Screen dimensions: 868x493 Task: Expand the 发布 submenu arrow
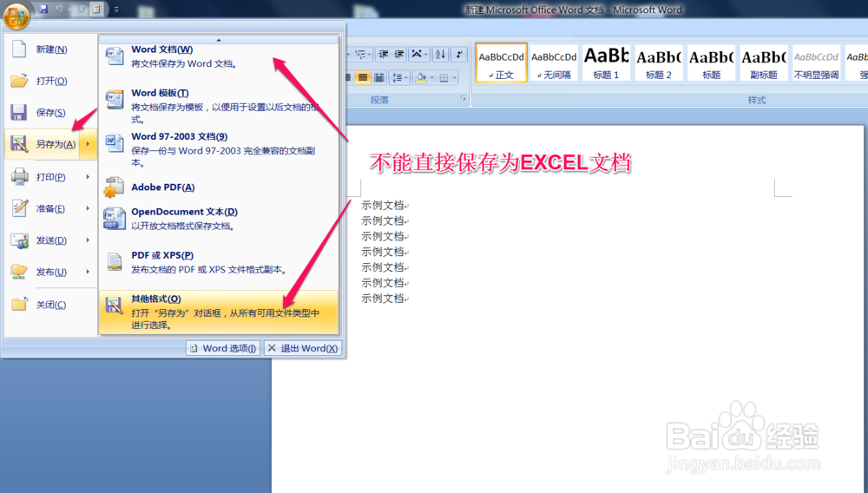click(x=88, y=272)
